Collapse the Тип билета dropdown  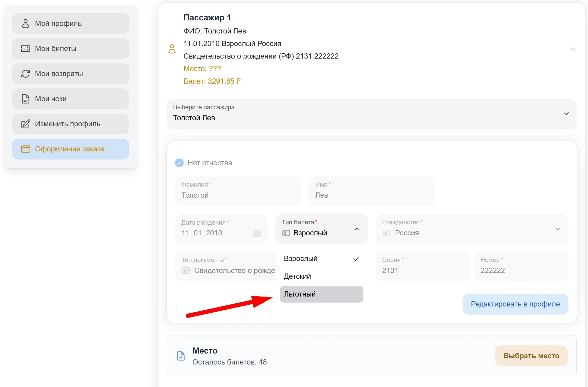(x=357, y=229)
